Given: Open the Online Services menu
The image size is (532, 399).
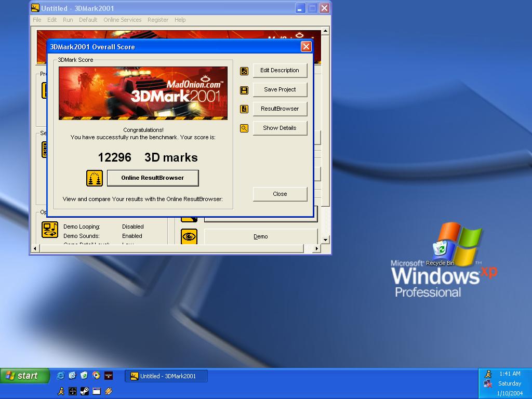Looking at the screenshot, I should click(x=122, y=20).
